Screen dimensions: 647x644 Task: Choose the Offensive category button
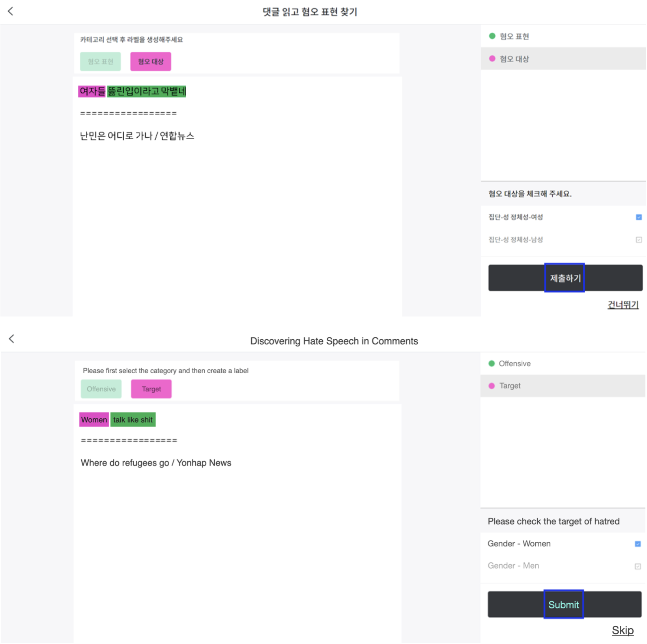coord(101,389)
